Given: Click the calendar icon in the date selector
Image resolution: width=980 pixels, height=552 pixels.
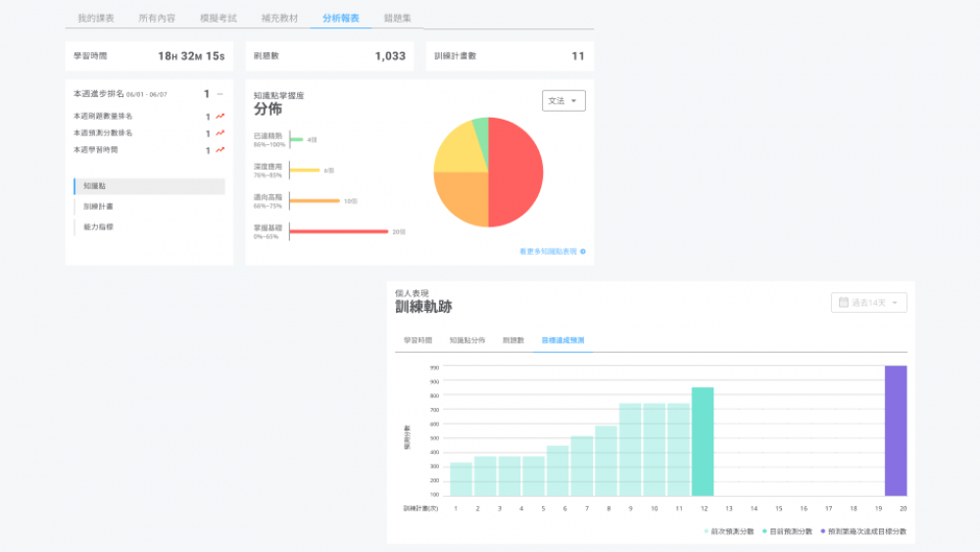Looking at the screenshot, I should [x=842, y=303].
